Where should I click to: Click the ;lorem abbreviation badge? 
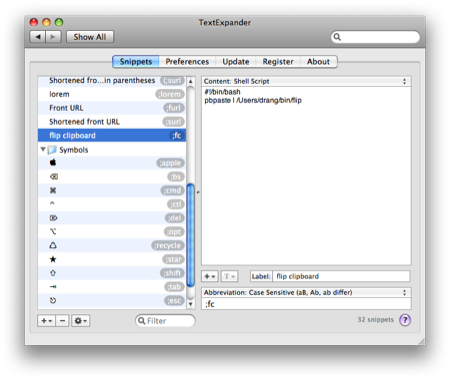point(170,94)
